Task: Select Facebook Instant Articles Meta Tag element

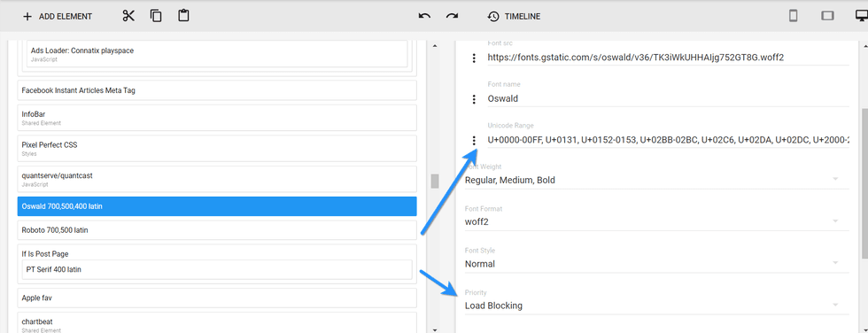Action: pos(217,90)
